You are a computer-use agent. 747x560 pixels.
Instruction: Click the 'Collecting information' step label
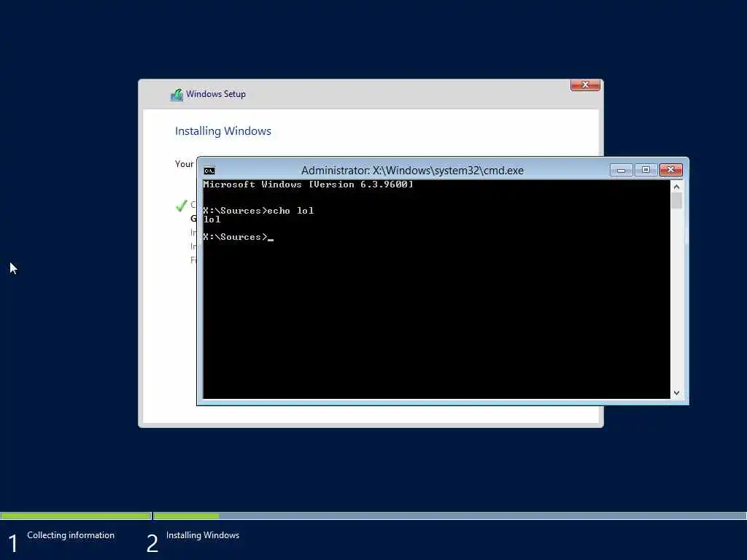[71, 535]
